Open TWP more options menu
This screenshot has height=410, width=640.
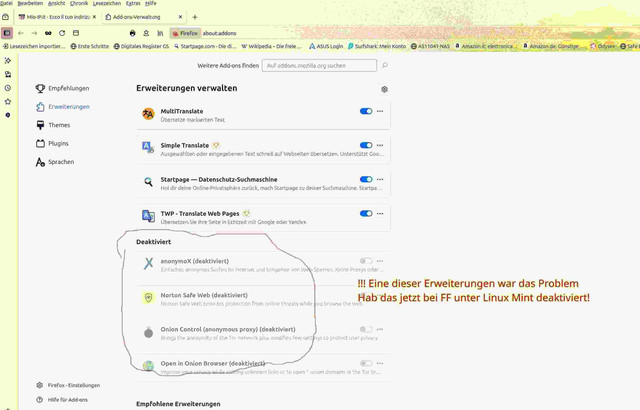tap(380, 214)
